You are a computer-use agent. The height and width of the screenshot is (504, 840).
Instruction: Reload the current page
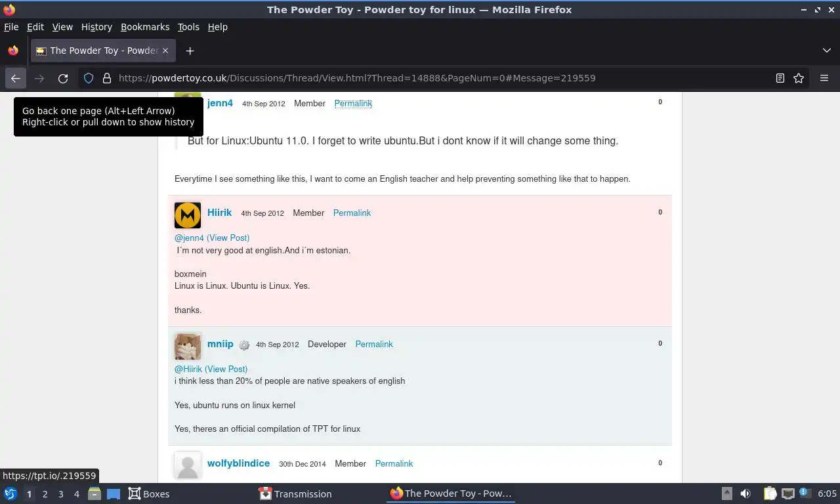[63, 78]
